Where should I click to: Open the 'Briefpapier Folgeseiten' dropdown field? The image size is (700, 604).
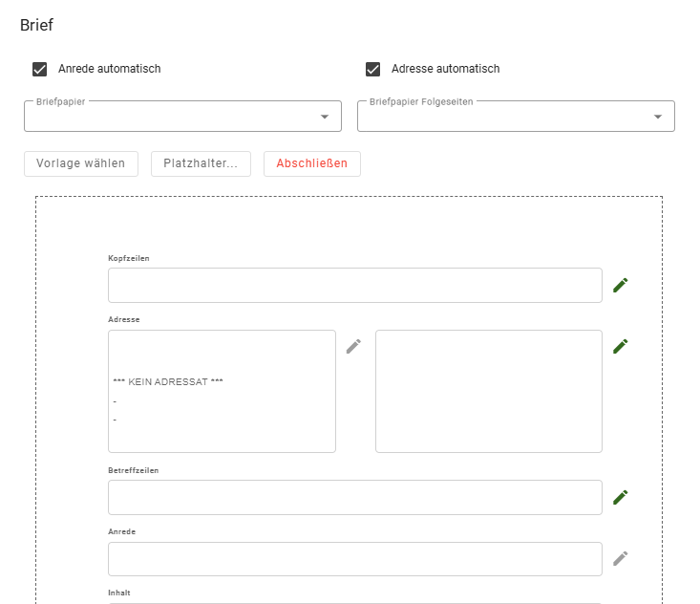tap(504, 117)
